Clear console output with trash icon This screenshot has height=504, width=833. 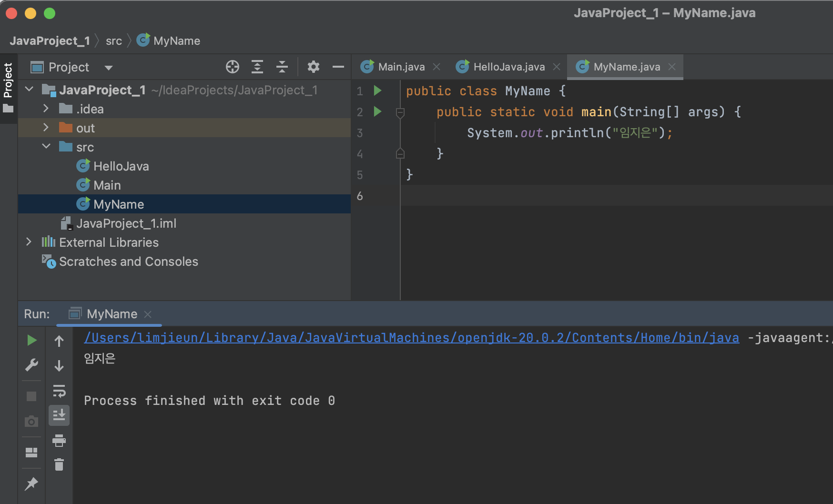(59, 464)
